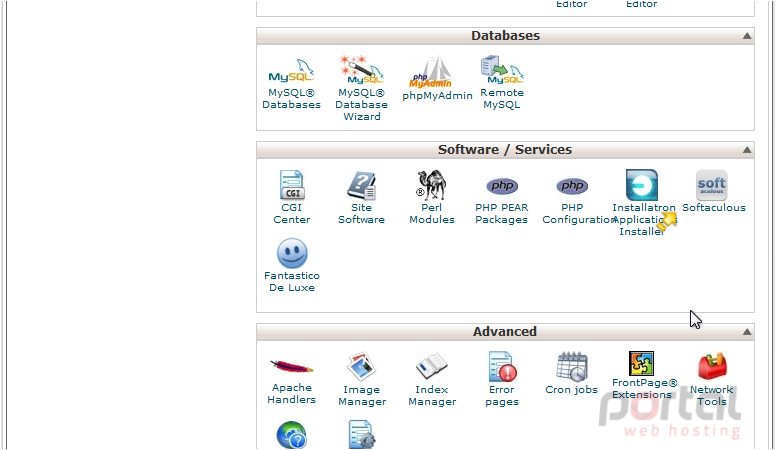Screen dimensions: 776x450
Task: Click the Advanced section header title
Action: (504, 332)
